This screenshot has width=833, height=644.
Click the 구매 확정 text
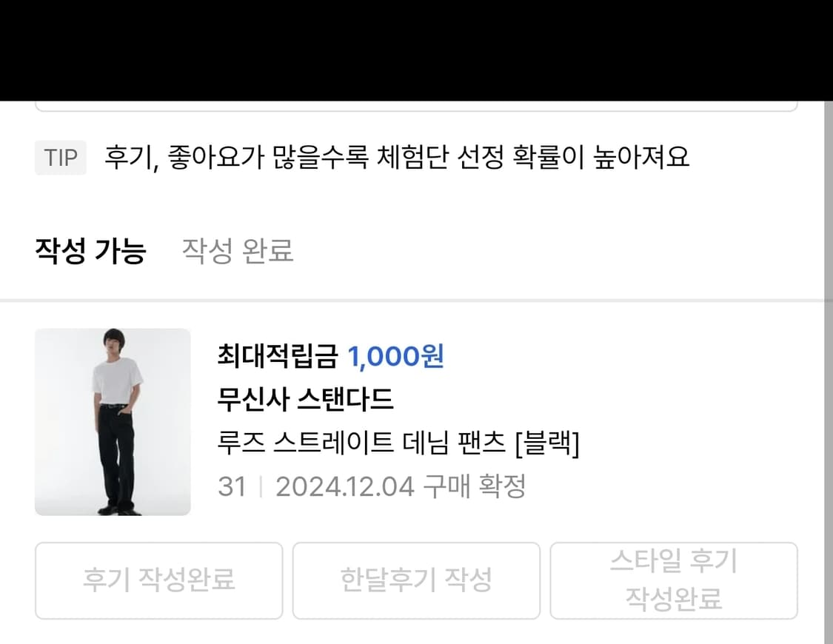[x=475, y=486]
